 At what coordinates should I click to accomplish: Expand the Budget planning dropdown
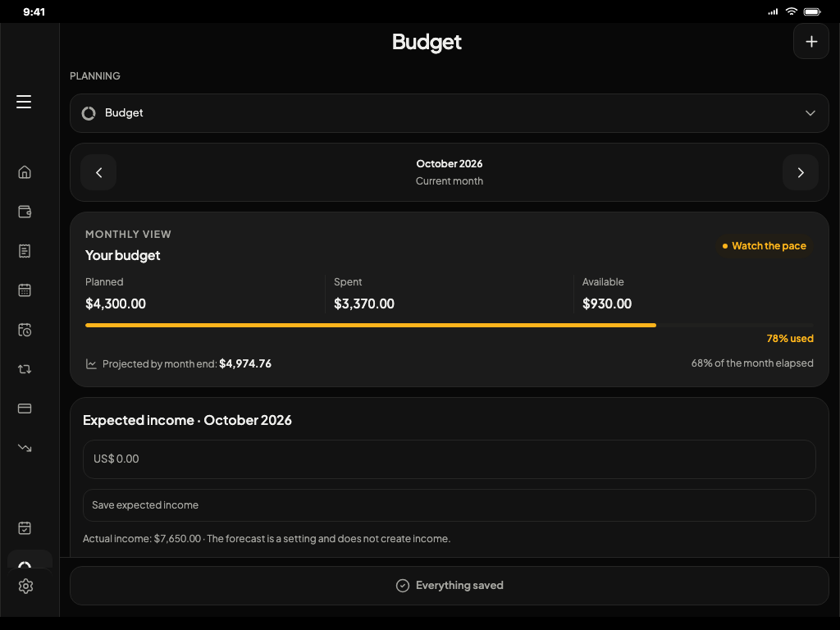coord(449,113)
